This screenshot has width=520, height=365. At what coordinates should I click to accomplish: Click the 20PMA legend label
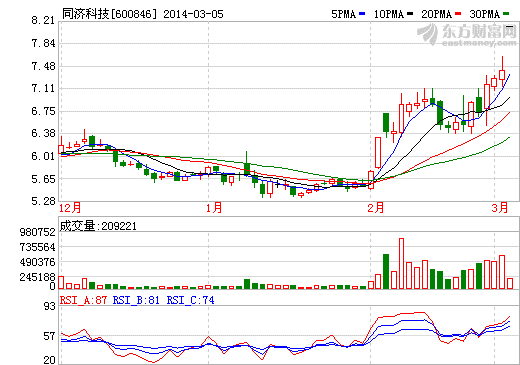click(437, 14)
